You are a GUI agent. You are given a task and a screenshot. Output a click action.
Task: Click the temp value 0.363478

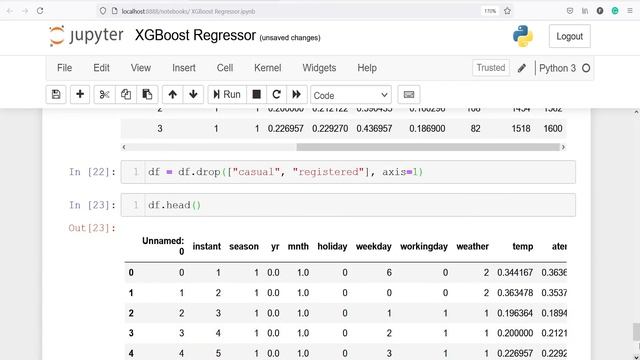[x=515, y=293]
